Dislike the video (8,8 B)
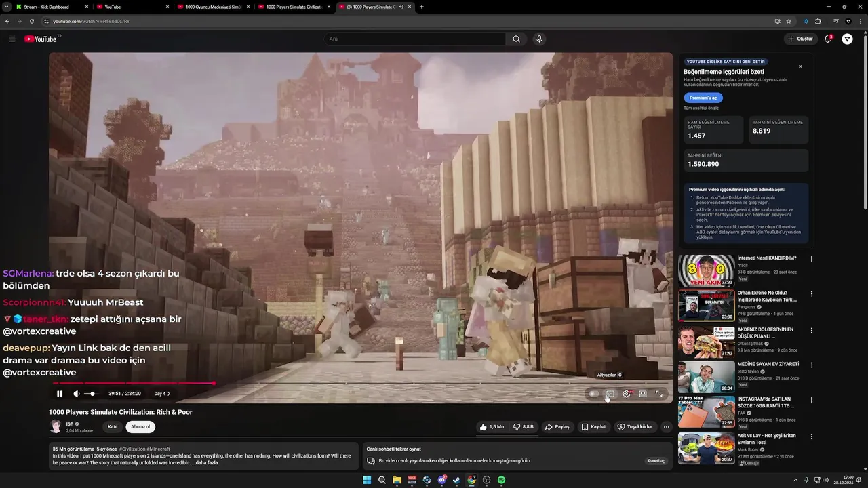Viewport: 868px width, 488px height. coord(524,427)
